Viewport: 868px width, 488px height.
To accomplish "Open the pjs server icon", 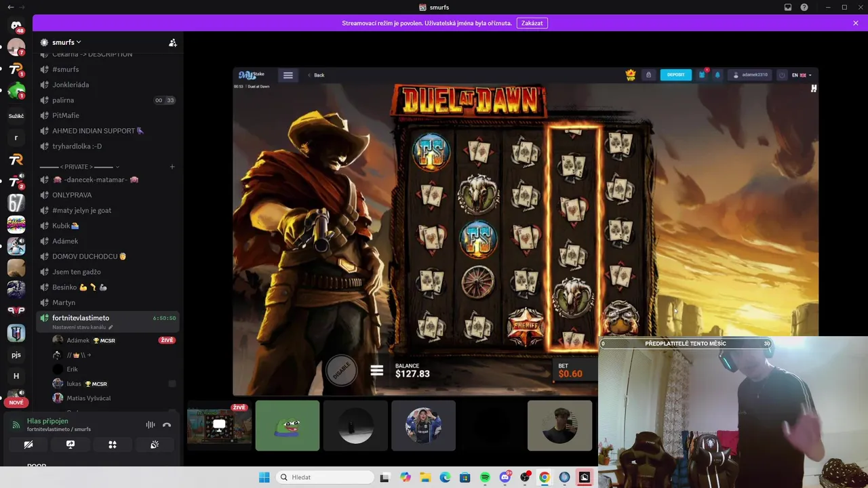I will pyautogui.click(x=16, y=354).
